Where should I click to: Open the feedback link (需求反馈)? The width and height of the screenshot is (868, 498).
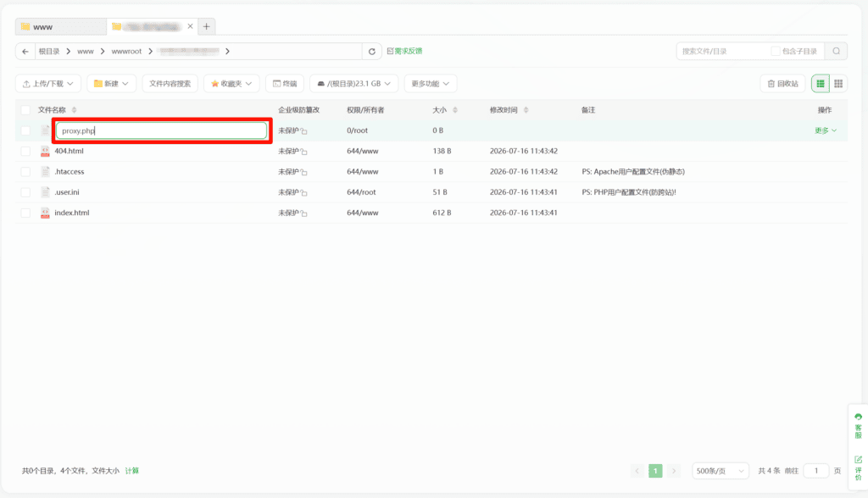coord(404,51)
